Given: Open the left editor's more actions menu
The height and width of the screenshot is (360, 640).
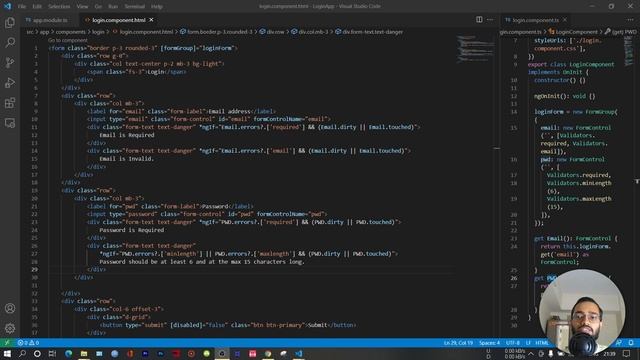Looking at the screenshot, I should 490,20.
